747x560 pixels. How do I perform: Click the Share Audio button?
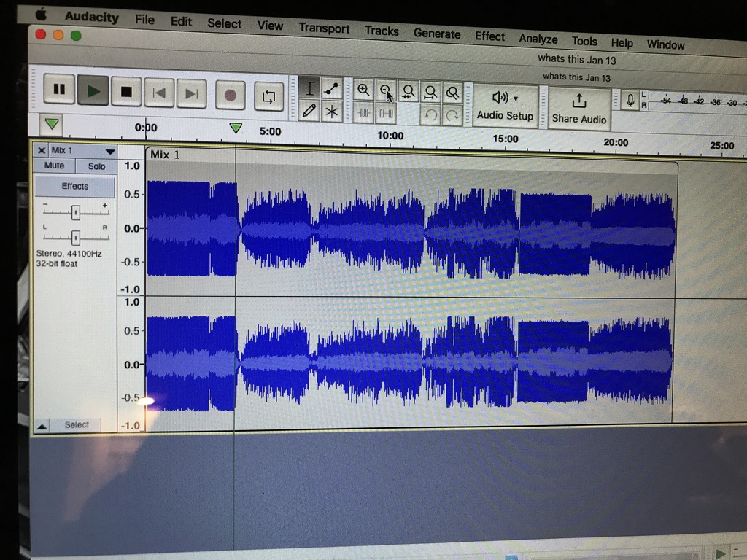(578, 109)
